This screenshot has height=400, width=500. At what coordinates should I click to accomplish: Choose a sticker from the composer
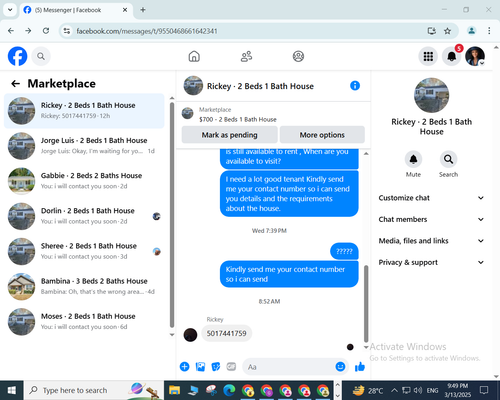tap(216, 367)
